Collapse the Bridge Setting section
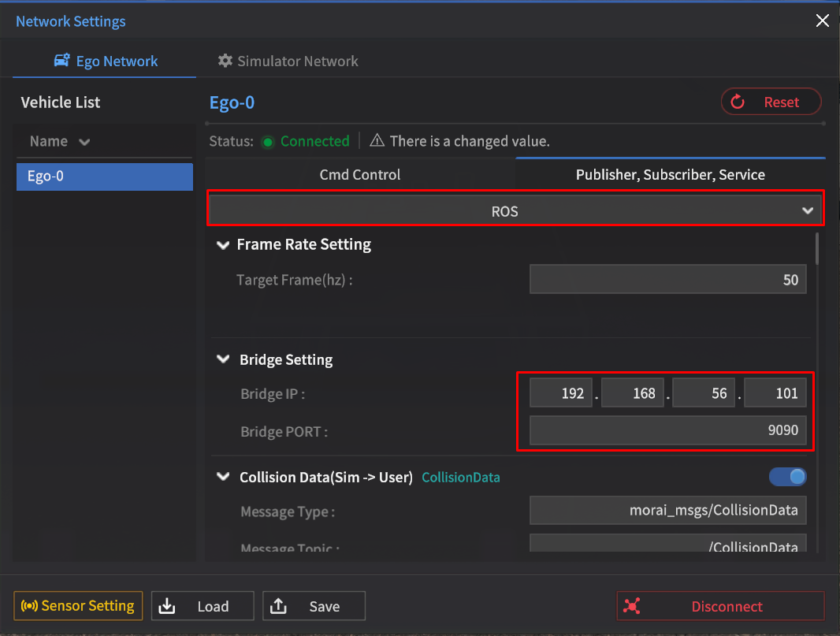Screen dimensions: 840x636 point(223,360)
